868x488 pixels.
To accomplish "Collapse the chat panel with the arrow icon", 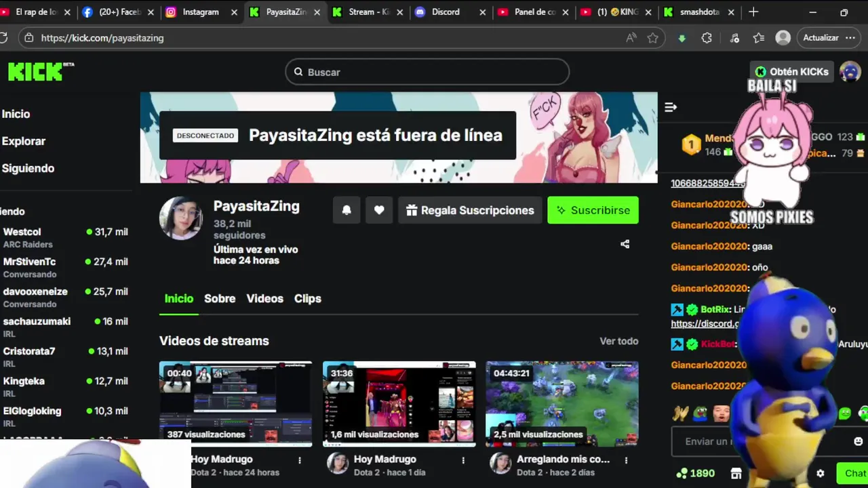I will (x=671, y=107).
